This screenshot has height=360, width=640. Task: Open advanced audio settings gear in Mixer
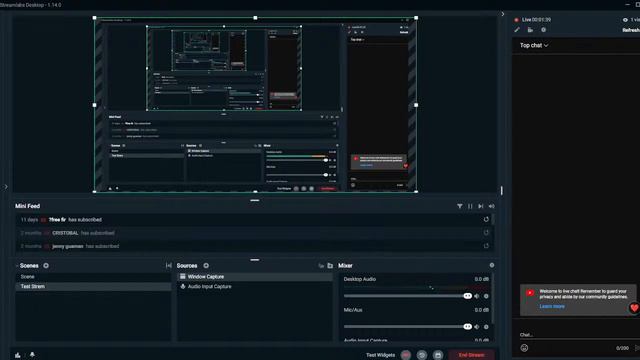click(492, 265)
